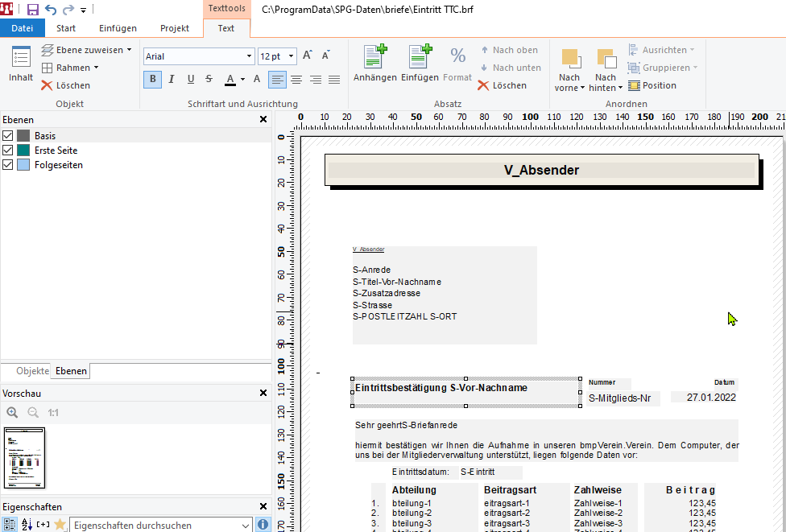Open the Arial font name dropdown

click(249, 56)
